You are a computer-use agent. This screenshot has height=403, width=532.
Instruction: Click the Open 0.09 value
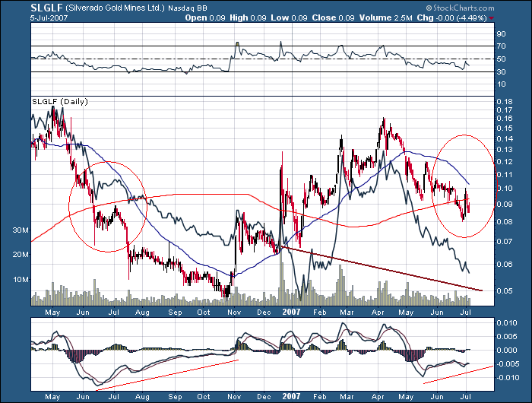click(x=205, y=18)
